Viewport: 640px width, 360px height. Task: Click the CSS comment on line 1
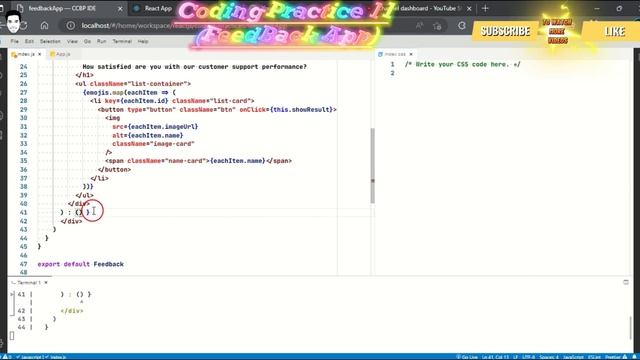pyautogui.click(x=462, y=64)
